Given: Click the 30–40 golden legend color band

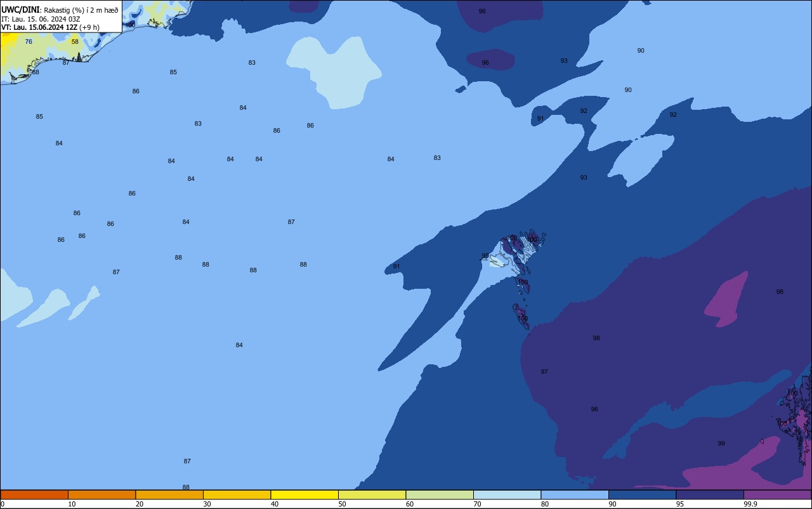Looking at the screenshot, I should pyautogui.click(x=237, y=494).
